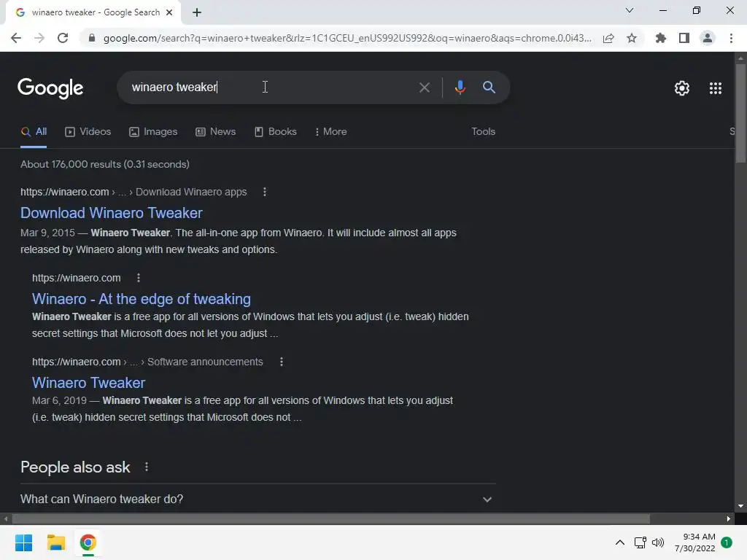
Task: Open three-dot menu beside Download Winaero apps
Action: click(265, 192)
